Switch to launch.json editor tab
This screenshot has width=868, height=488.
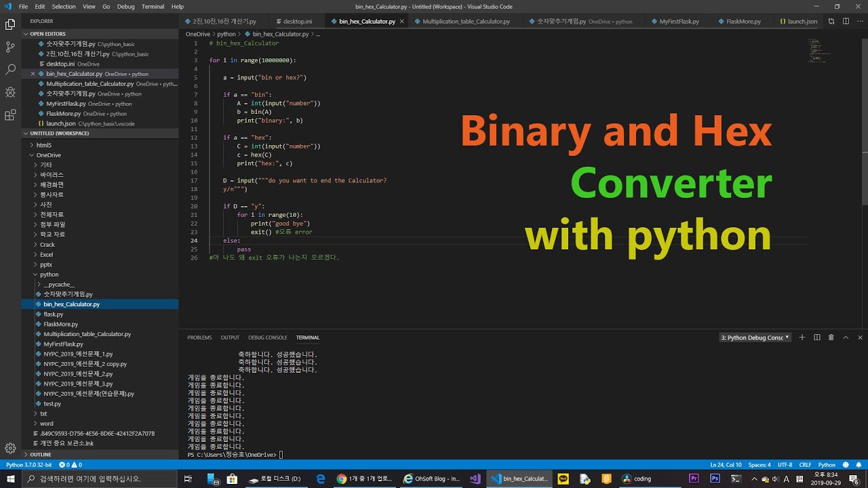(x=797, y=22)
